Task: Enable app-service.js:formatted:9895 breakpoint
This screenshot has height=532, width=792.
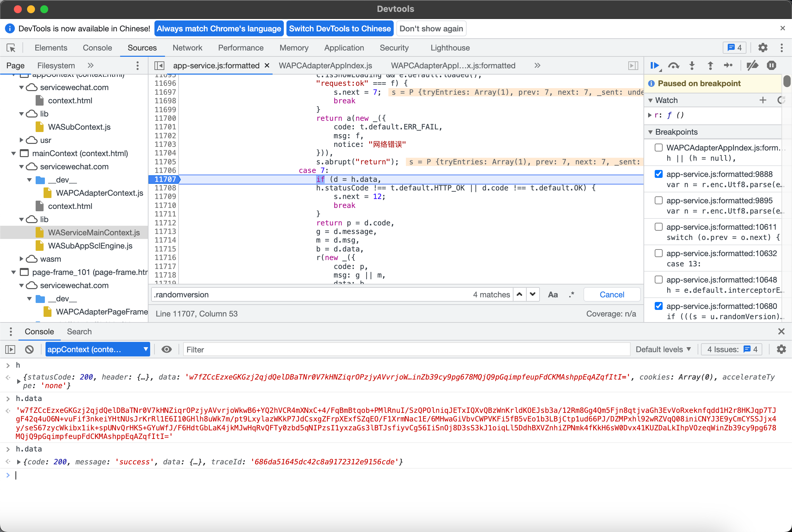Action: tap(658, 201)
